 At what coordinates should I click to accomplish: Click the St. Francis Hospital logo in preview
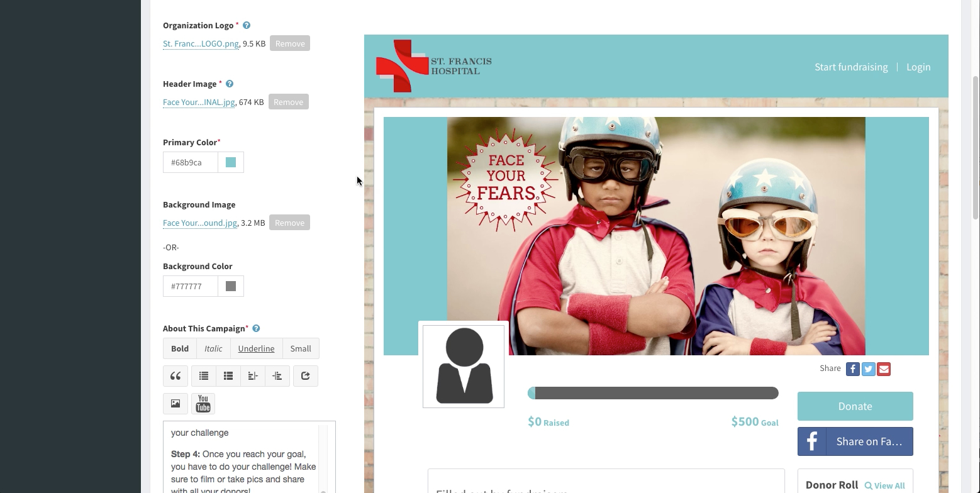pyautogui.click(x=434, y=66)
